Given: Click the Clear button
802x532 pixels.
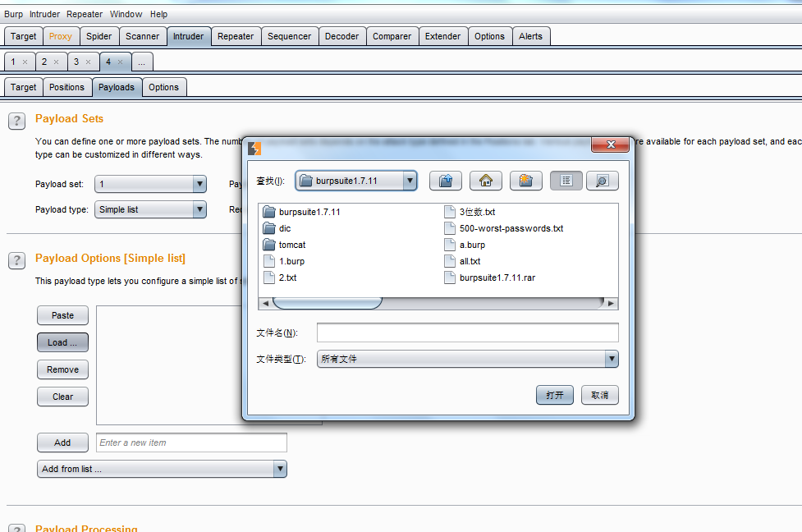Looking at the screenshot, I should 62,397.
